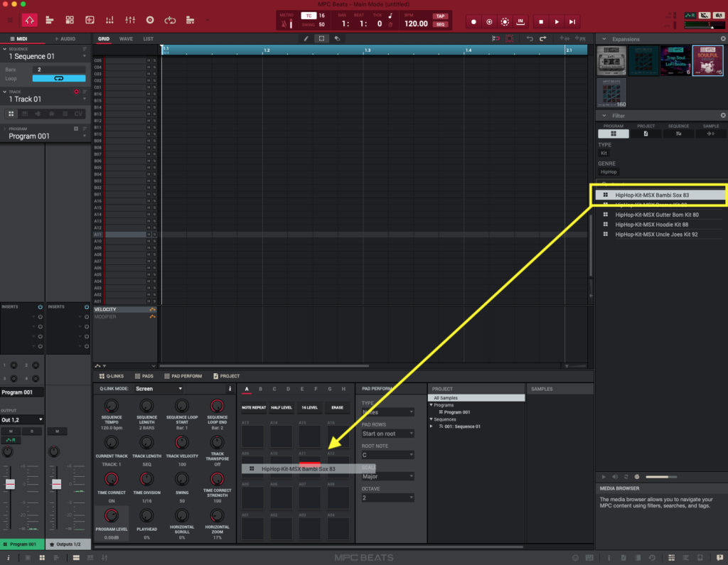Collapse the Filter panel

(x=604, y=116)
